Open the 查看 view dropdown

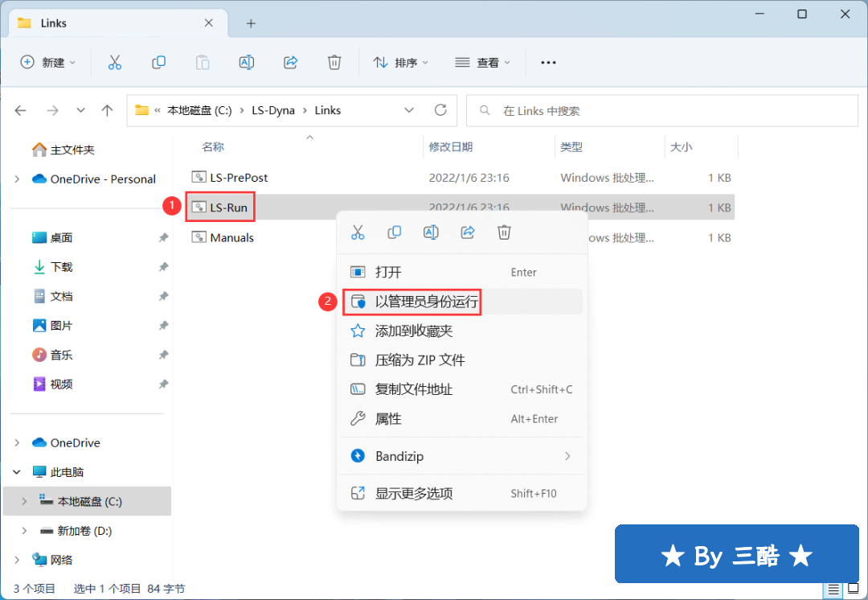(482, 63)
